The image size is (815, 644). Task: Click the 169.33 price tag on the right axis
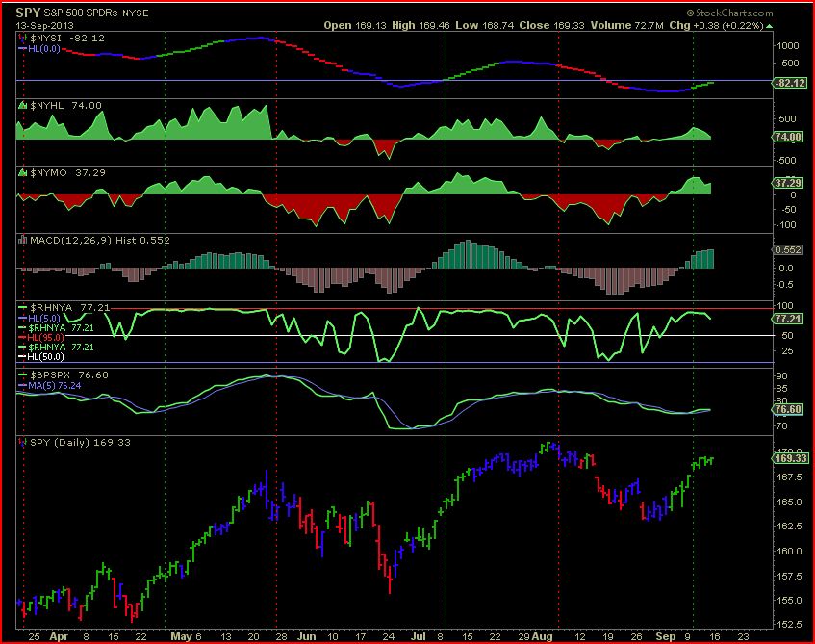tap(791, 458)
